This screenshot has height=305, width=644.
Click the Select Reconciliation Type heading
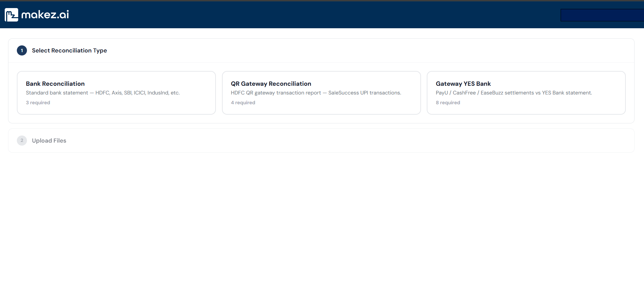pyautogui.click(x=69, y=50)
